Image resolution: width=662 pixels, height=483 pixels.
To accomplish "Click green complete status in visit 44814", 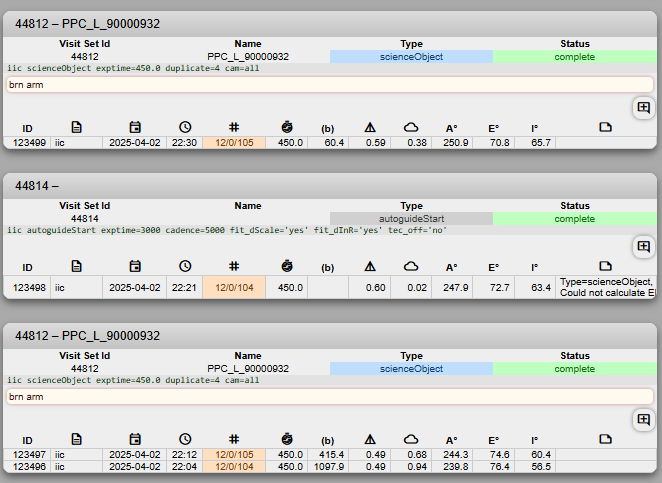I will (574, 218).
